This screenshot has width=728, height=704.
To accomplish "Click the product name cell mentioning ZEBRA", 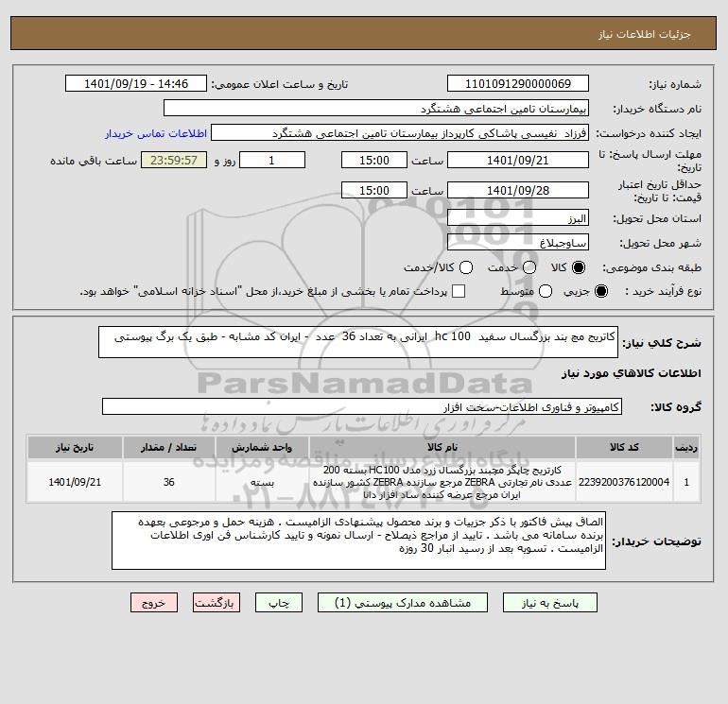I will click(x=442, y=482).
